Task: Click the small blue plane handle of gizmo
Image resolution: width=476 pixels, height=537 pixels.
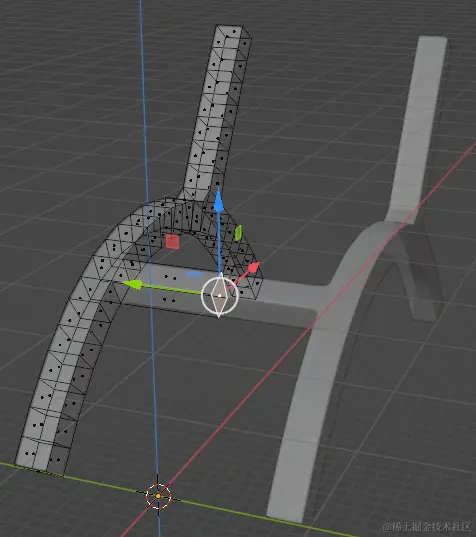Action: [x=194, y=274]
